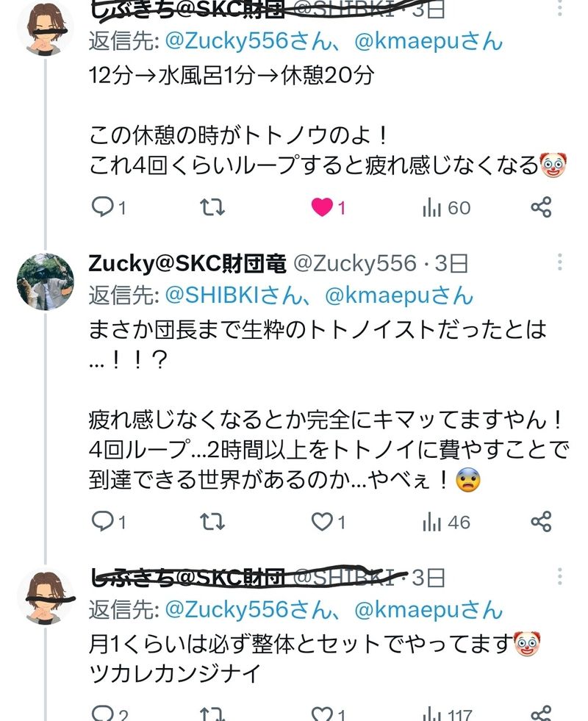Reply to the first tweet about 水風呂
Screen dimensions: 588x721
(101, 208)
